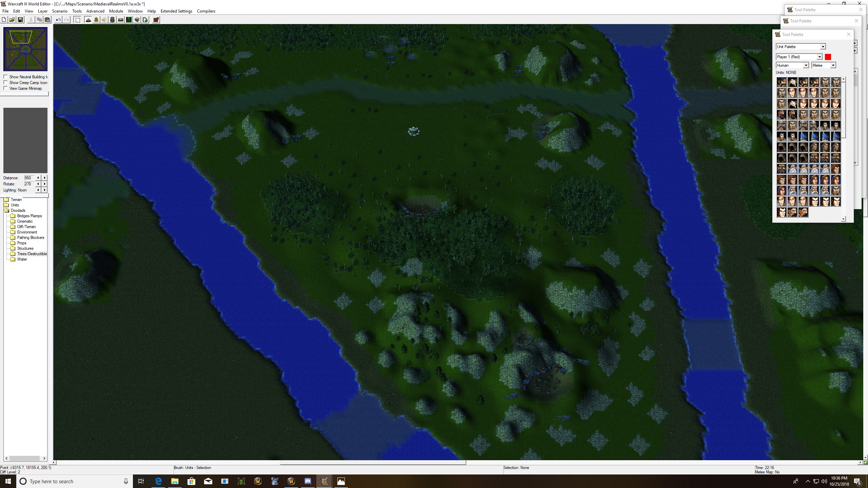Click the Paste clipboard icon
This screenshot has width=868, height=488.
[x=47, y=20]
